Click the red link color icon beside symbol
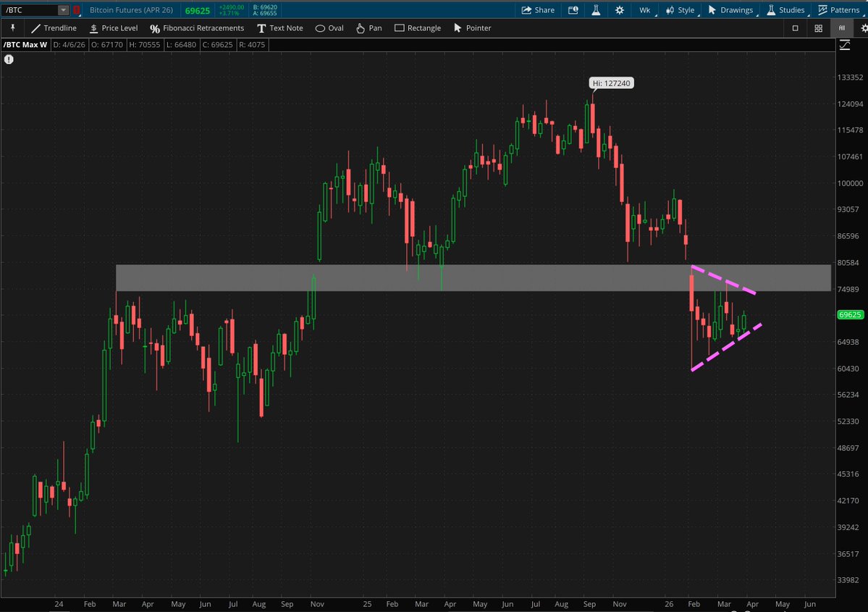Viewport: 868px width, 612px height. click(77, 10)
